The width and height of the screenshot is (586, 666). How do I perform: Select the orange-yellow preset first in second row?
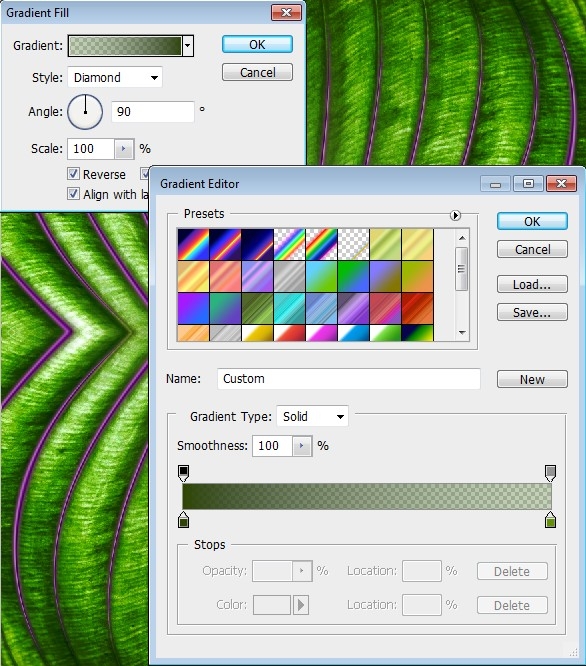(x=193, y=277)
